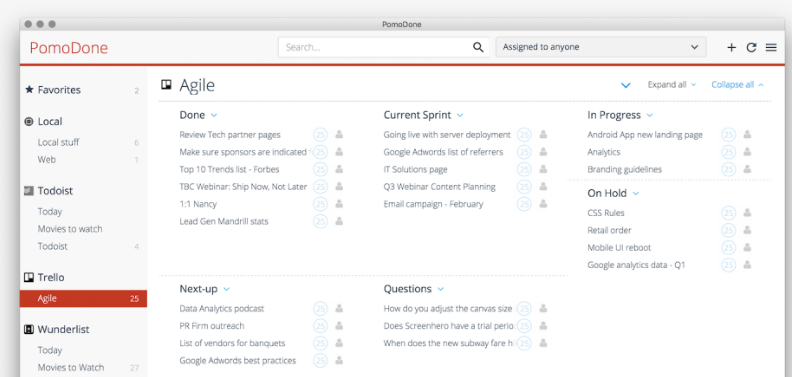Click assignee icon for Make sure sponsors task
This screenshot has width=792, height=377.
pyautogui.click(x=339, y=152)
